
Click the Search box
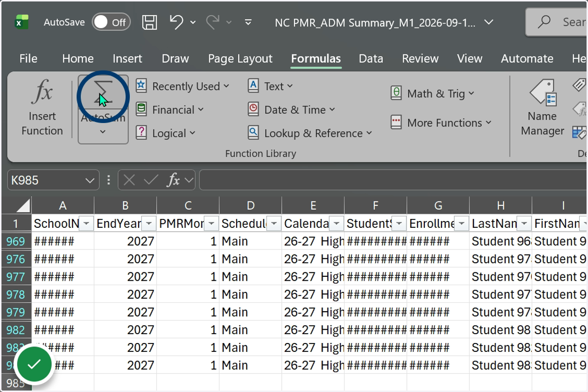pos(557,22)
